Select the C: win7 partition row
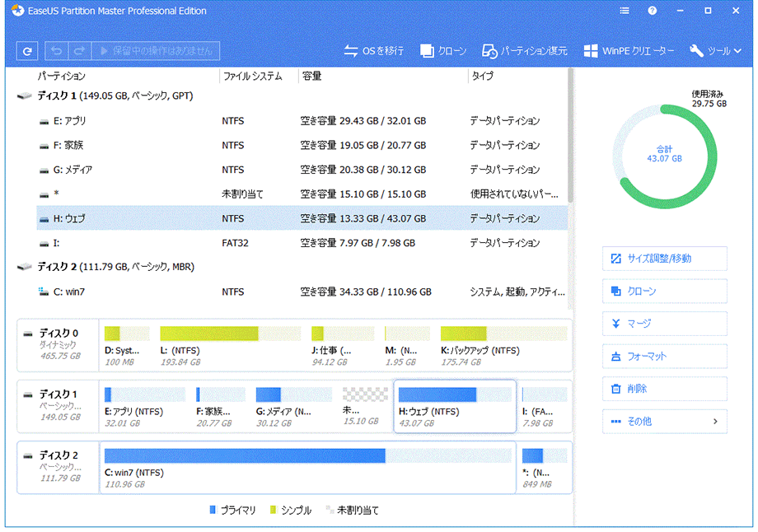Viewport: 758px width, 532px height. [x=302, y=292]
